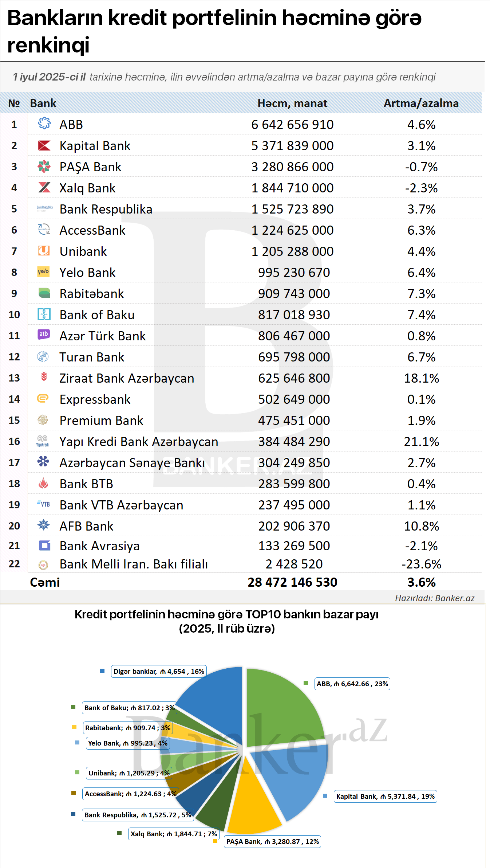Click the Bank of Baku logo icon
This screenshot has height=868, width=490.
pyautogui.click(x=44, y=314)
